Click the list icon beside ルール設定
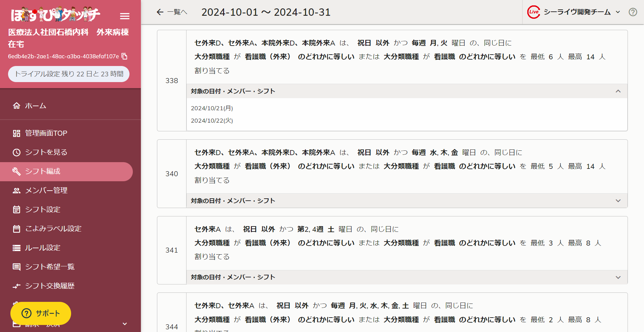644x332 pixels. point(16,248)
